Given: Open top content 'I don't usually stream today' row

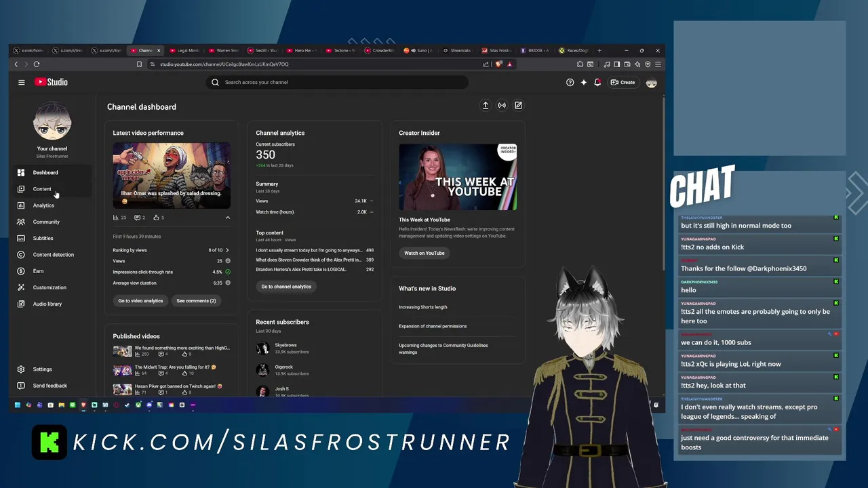Looking at the screenshot, I should [x=315, y=250].
